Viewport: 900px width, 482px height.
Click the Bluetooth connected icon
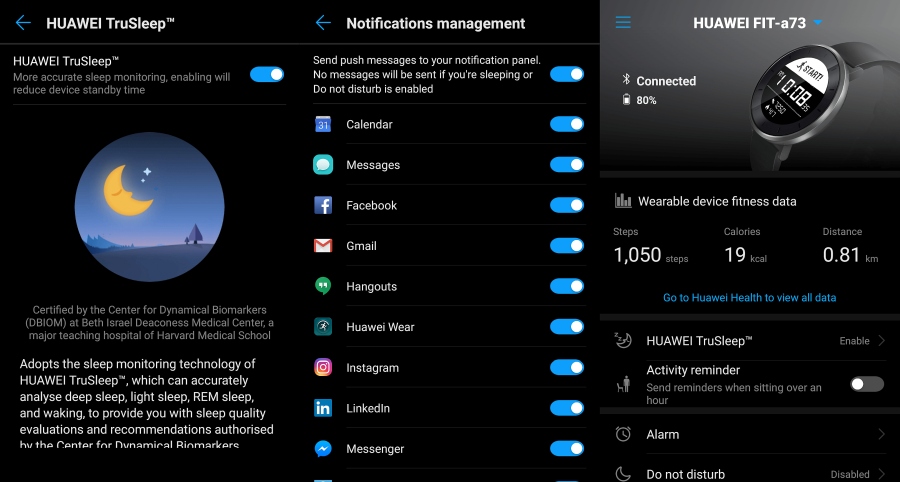626,80
